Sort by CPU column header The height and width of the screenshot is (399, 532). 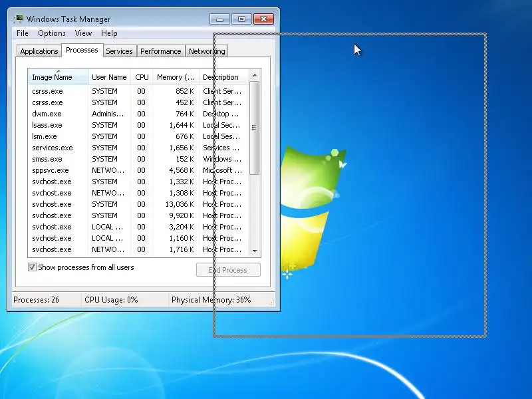pos(142,77)
